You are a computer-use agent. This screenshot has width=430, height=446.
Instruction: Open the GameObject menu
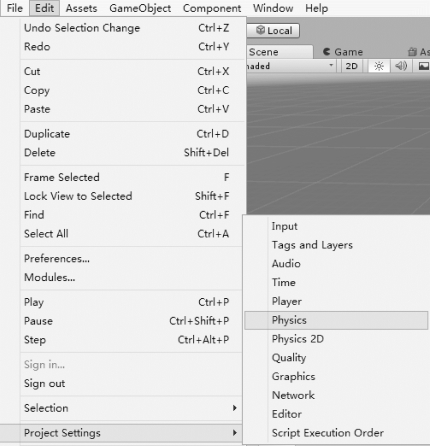click(x=140, y=8)
